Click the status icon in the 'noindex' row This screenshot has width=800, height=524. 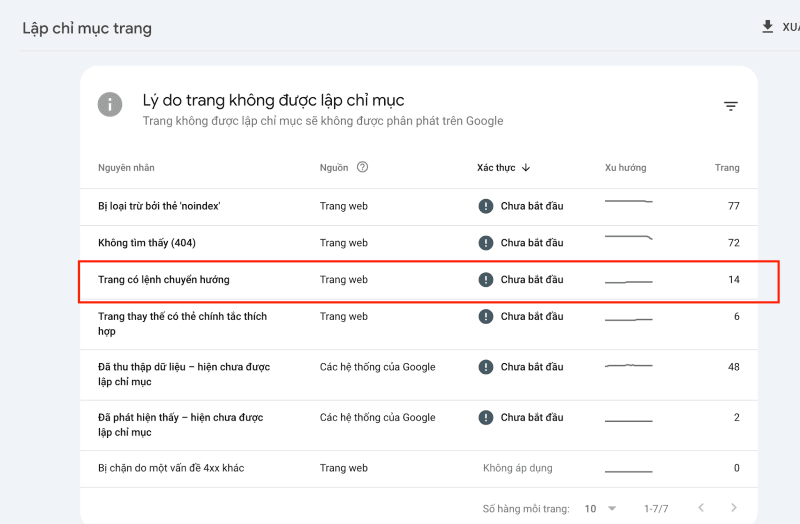coord(486,206)
